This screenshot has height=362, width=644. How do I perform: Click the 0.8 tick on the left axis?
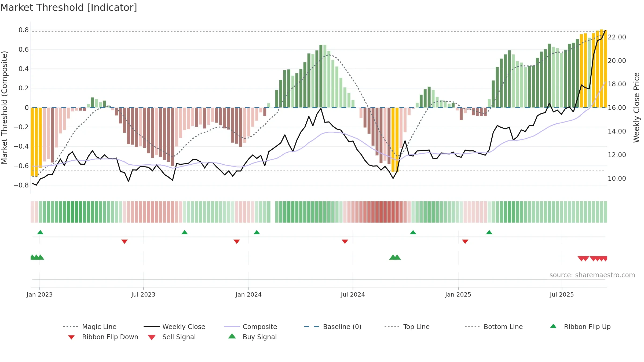(24, 30)
